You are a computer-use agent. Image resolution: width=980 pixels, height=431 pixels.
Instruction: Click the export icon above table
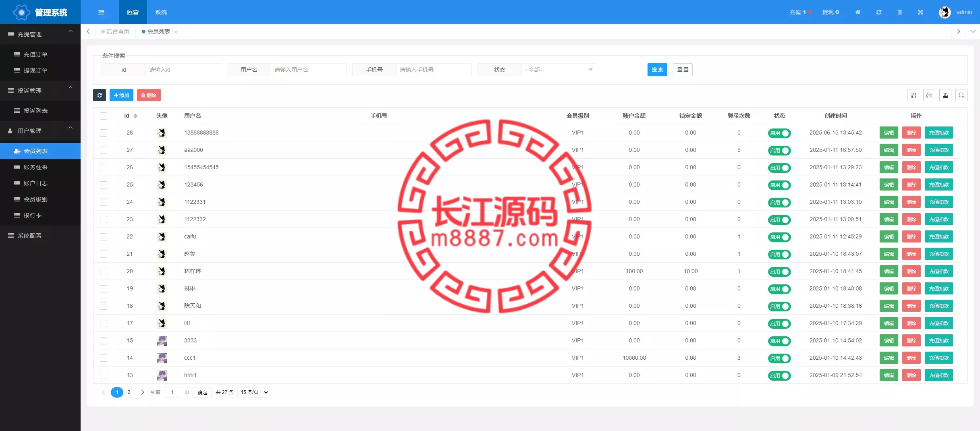click(945, 95)
